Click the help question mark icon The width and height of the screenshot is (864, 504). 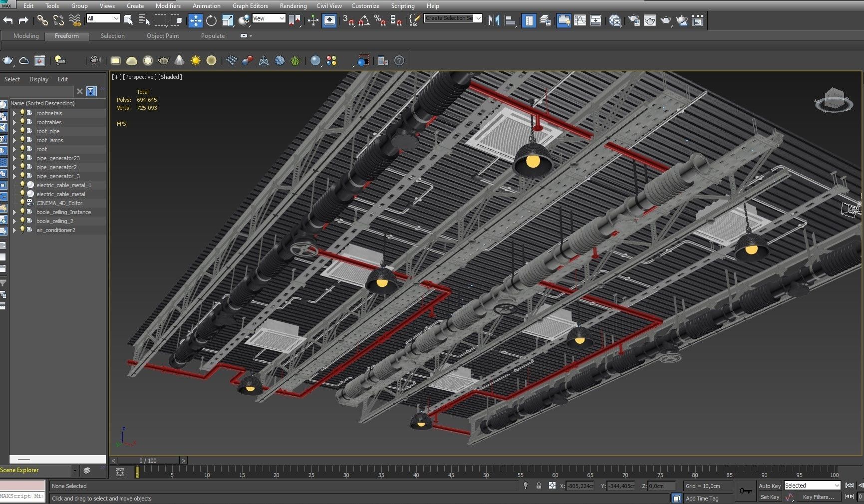(x=399, y=61)
